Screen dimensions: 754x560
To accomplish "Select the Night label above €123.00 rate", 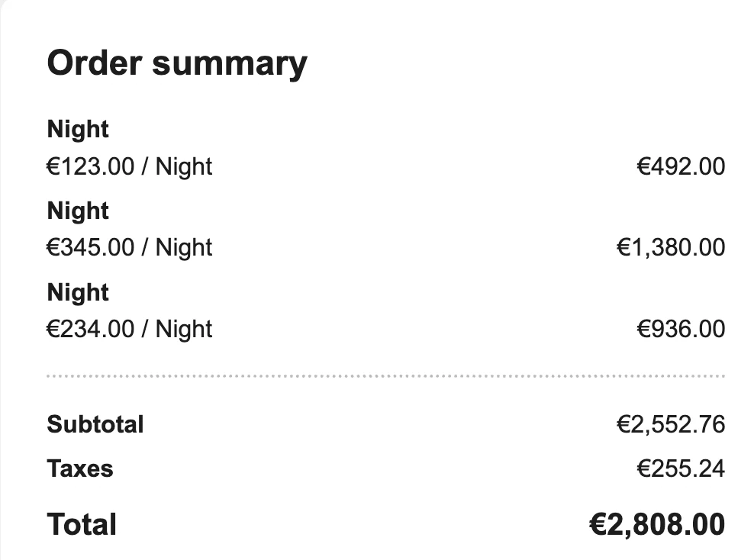I will (x=78, y=130).
